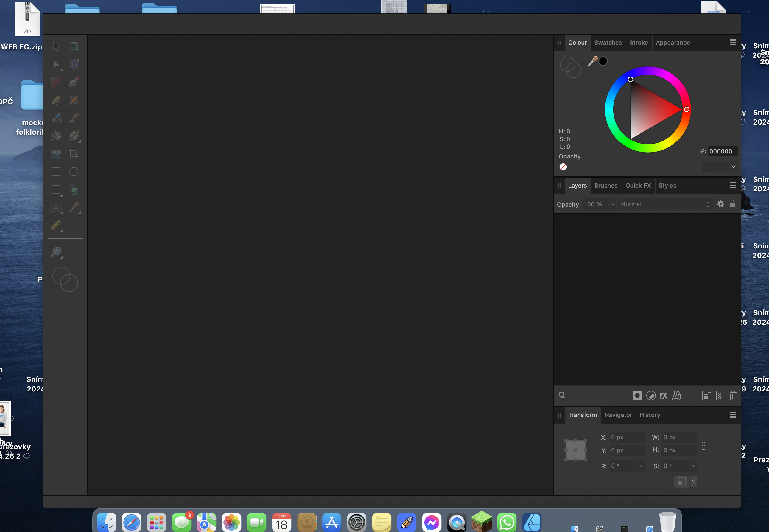Select the Rectangle tool
Image resolution: width=769 pixels, height=532 pixels.
click(56, 172)
